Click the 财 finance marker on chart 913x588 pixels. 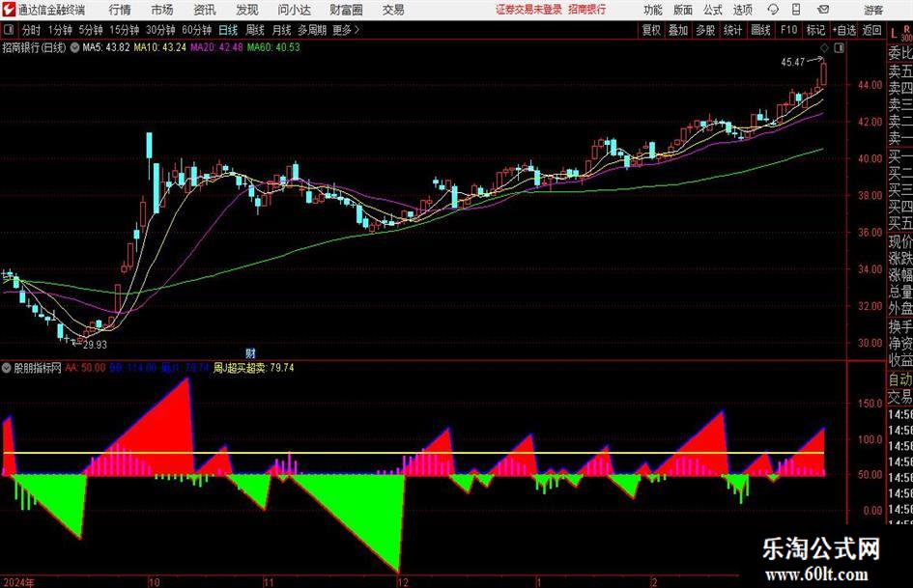pos(250,352)
